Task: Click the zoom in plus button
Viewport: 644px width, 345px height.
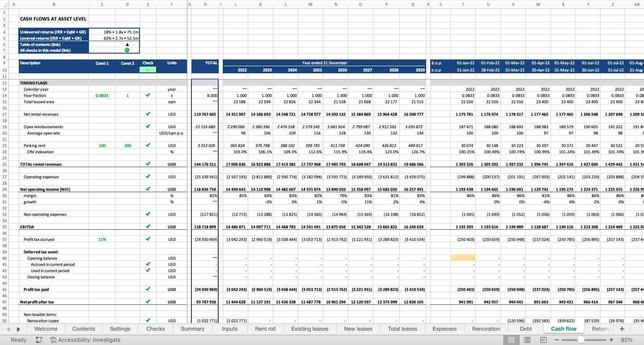Action: [x=611, y=340]
